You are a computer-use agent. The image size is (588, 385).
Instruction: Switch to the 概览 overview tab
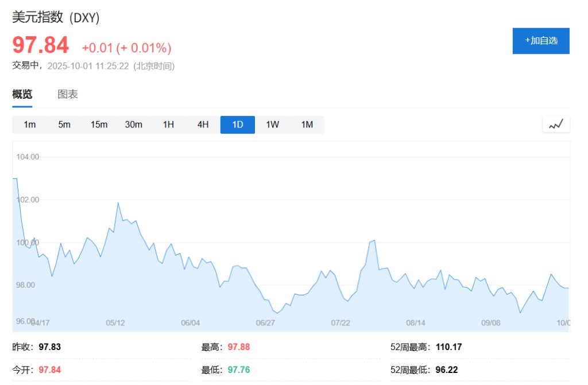[22, 95]
